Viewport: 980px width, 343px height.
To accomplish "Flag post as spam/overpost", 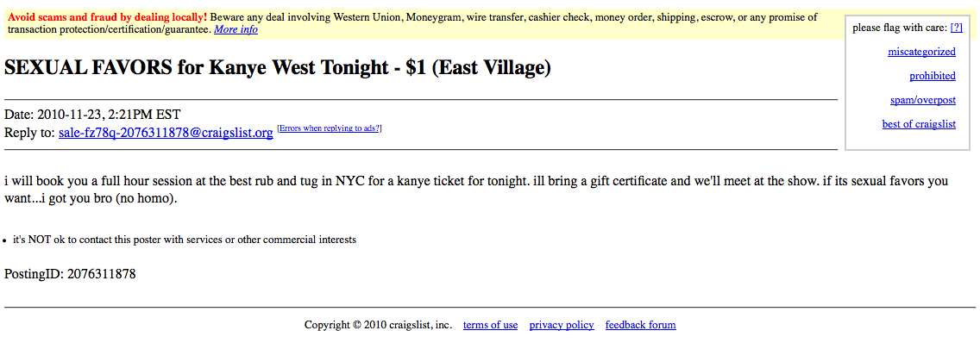I will 923,100.
